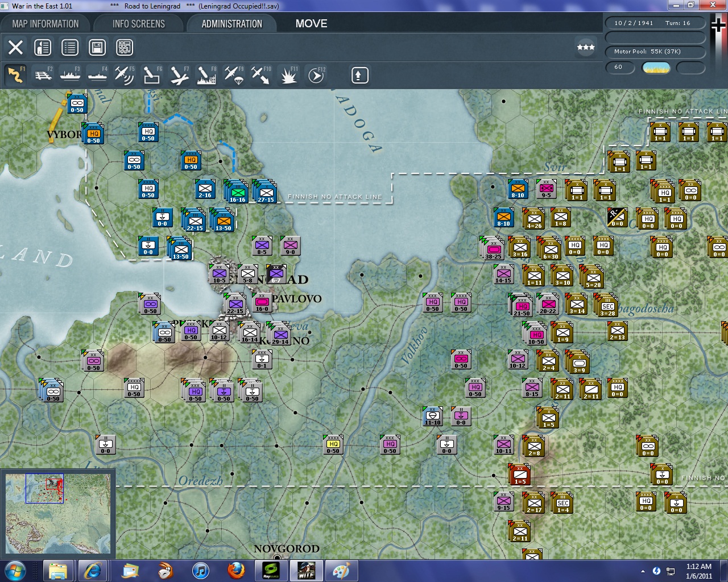Viewport: 728px width, 582px height.
Task: Select the 16-14 infantry stack
Action: coord(249,332)
